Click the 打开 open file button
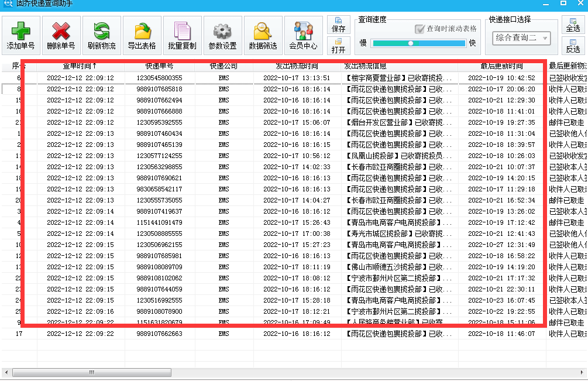Screen dimensions: 588x381 [x=338, y=46]
